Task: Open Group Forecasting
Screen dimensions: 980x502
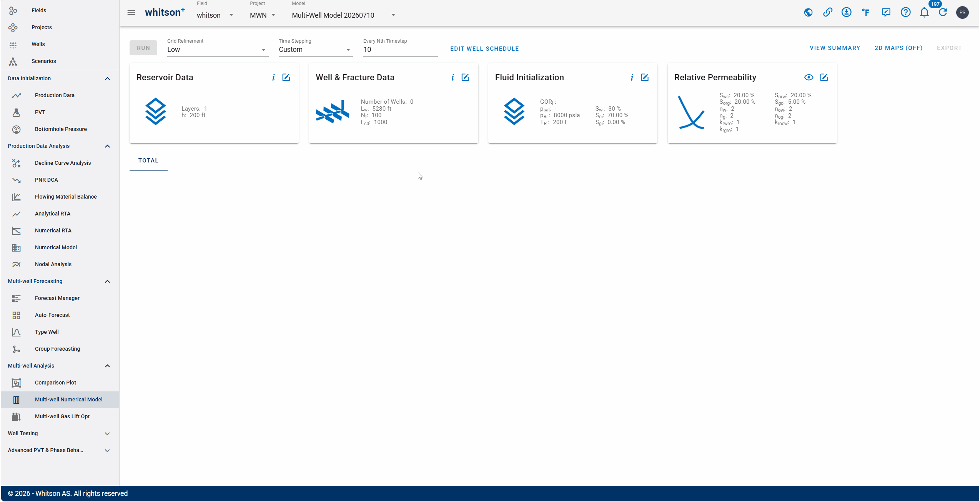Action: point(60,349)
